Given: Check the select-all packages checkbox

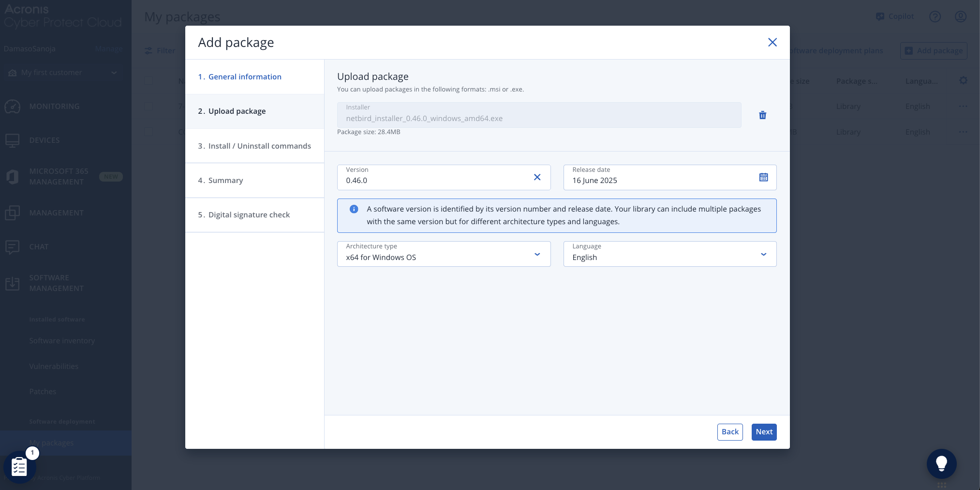Looking at the screenshot, I should 149,81.
